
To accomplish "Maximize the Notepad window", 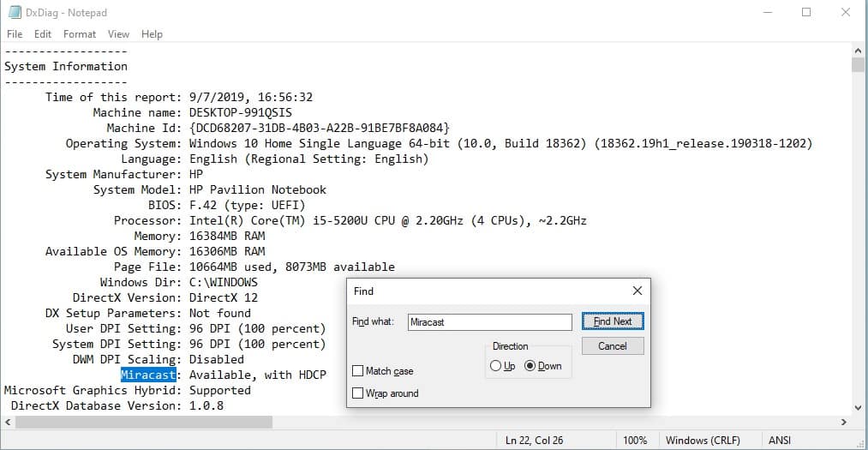I will (806, 12).
